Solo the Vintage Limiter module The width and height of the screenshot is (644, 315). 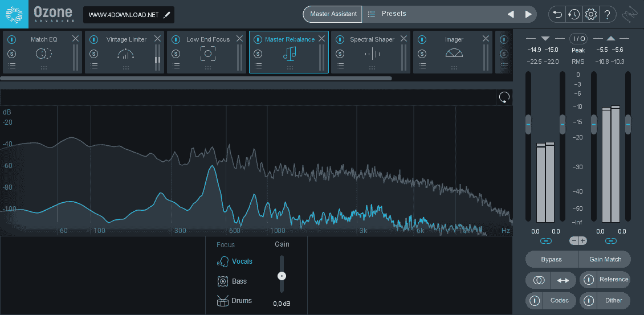94,54
